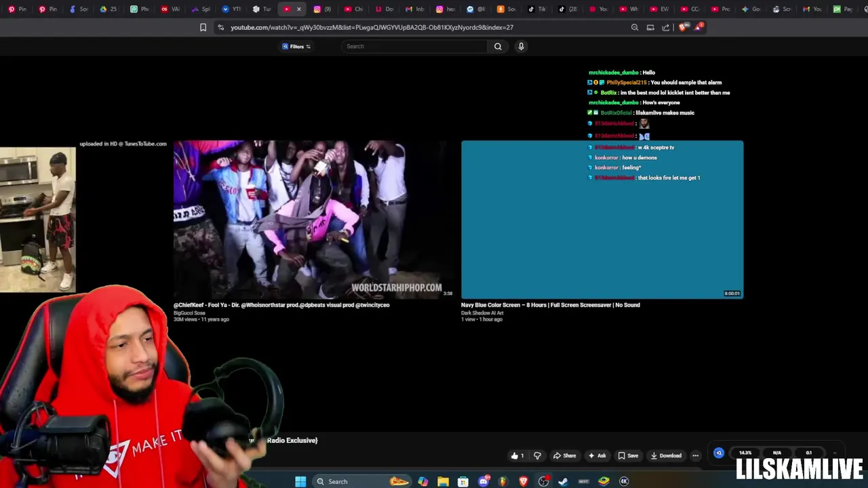Dislike the video with thumbs down
868x488 pixels.
click(537, 455)
